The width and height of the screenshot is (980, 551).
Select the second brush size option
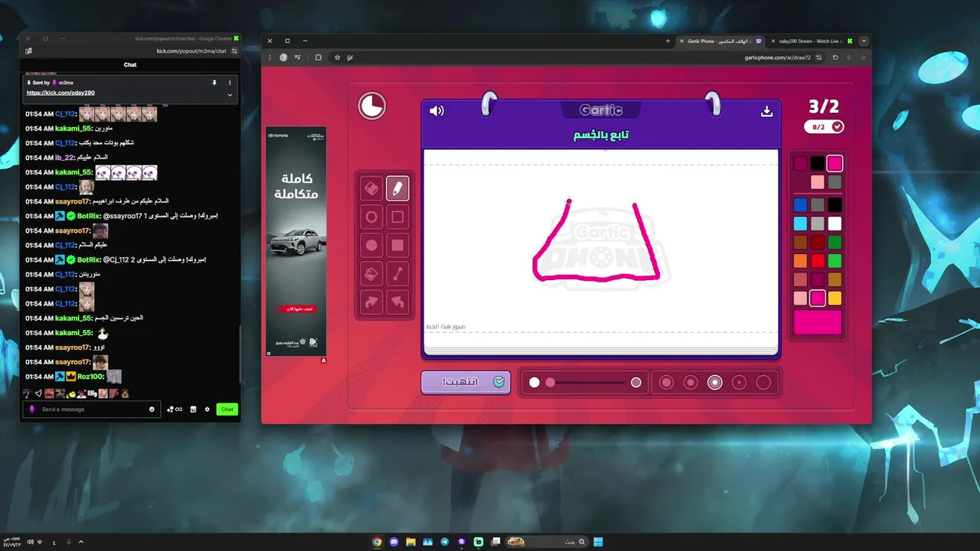(x=691, y=383)
